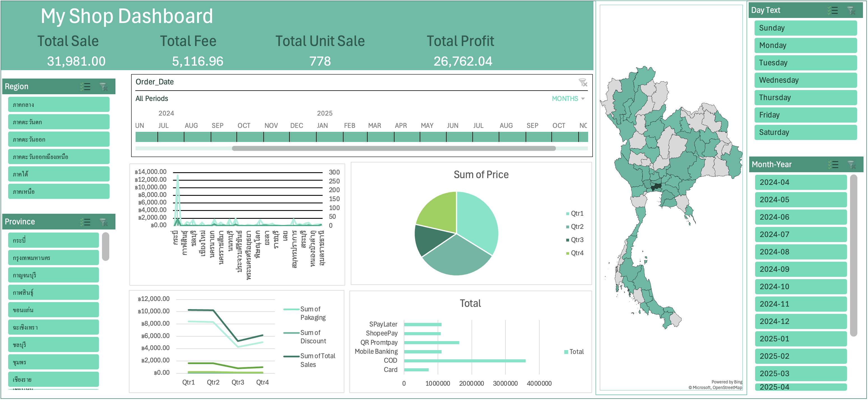This screenshot has width=868, height=400.
Task: Click the Order_Date timeline horizontal scrollbar
Action: 394,148
